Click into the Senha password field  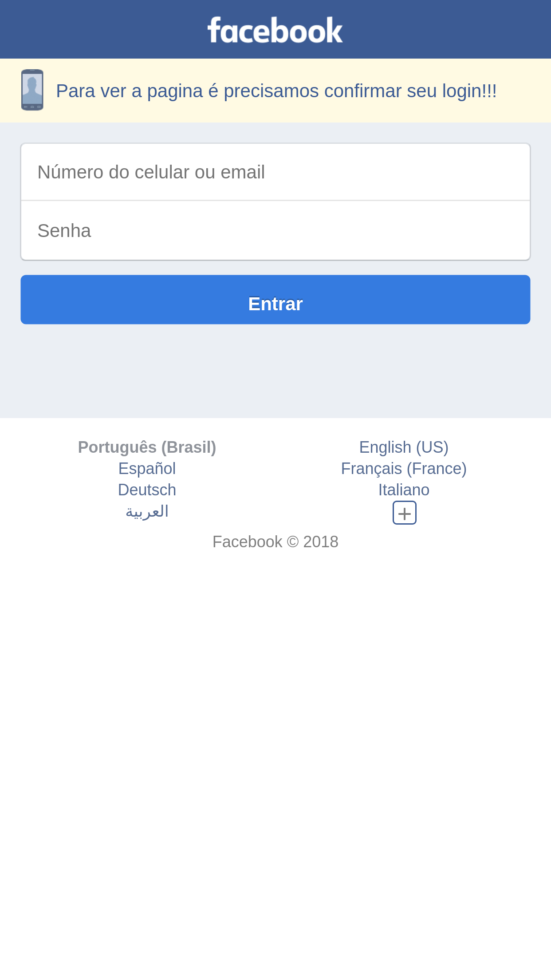click(275, 231)
